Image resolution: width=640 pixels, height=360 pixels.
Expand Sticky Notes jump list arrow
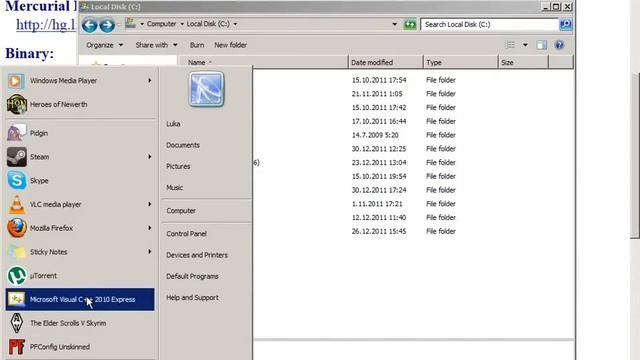click(x=149, y=252)
